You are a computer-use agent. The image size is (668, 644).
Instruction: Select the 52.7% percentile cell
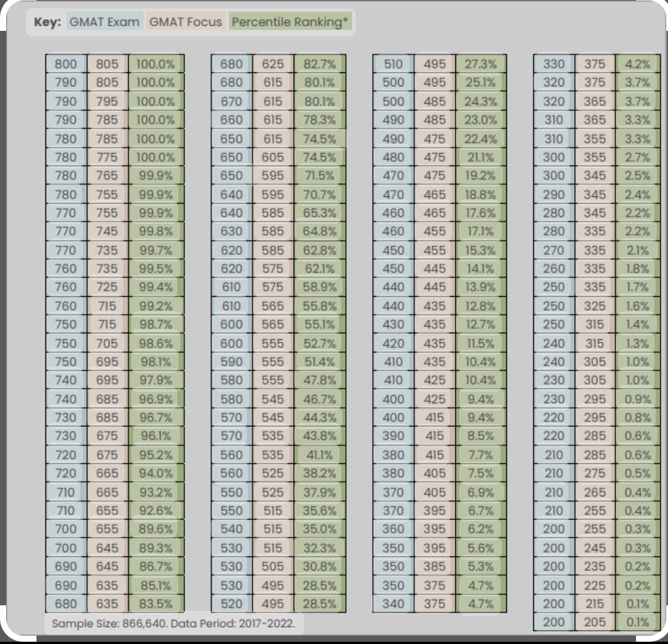click(x=320, y=343)
